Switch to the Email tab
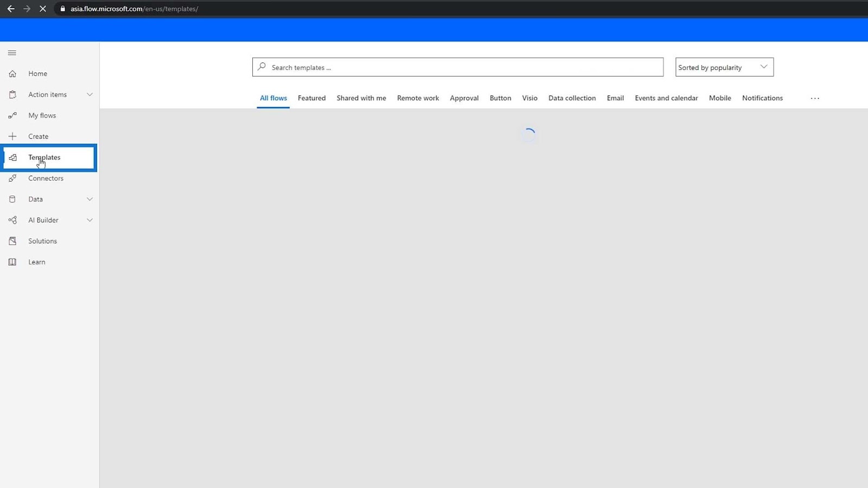The image size is (868, 488). pos(615,98)
